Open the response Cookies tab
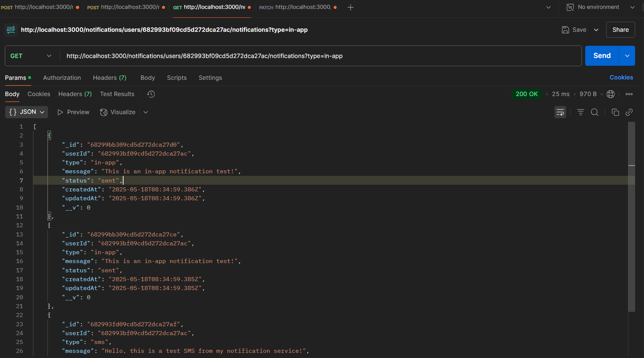This screenshot has width=644, height=358. [39, 94]
